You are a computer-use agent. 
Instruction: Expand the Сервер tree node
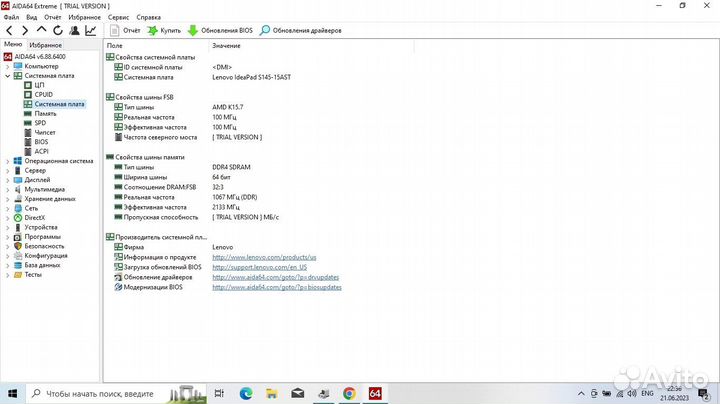coord(7,171)
